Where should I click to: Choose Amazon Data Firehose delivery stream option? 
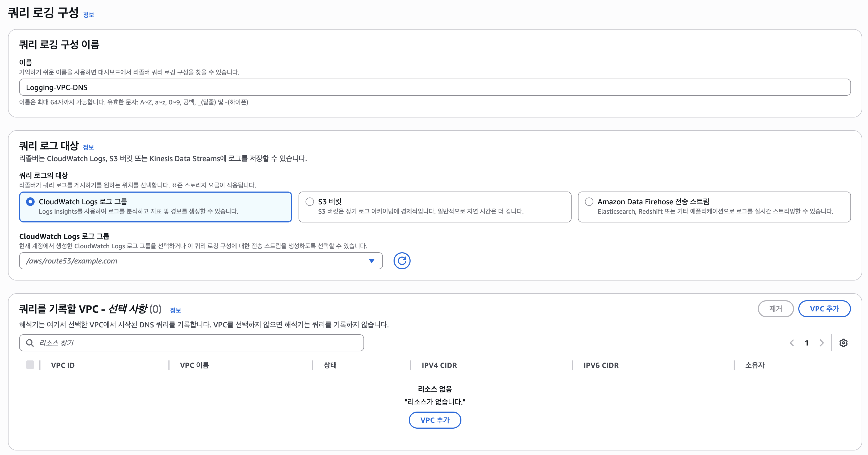coord(589,202)
